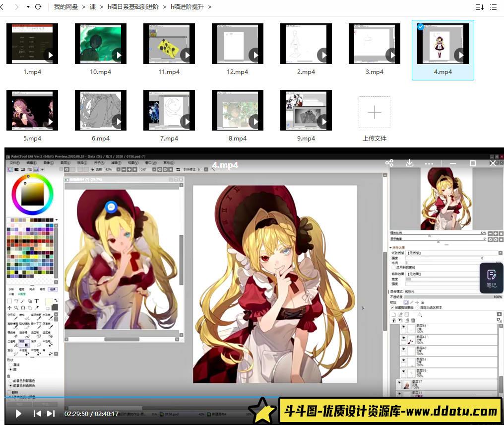Click the 5.mp4 file name

(x=32, y=139)
